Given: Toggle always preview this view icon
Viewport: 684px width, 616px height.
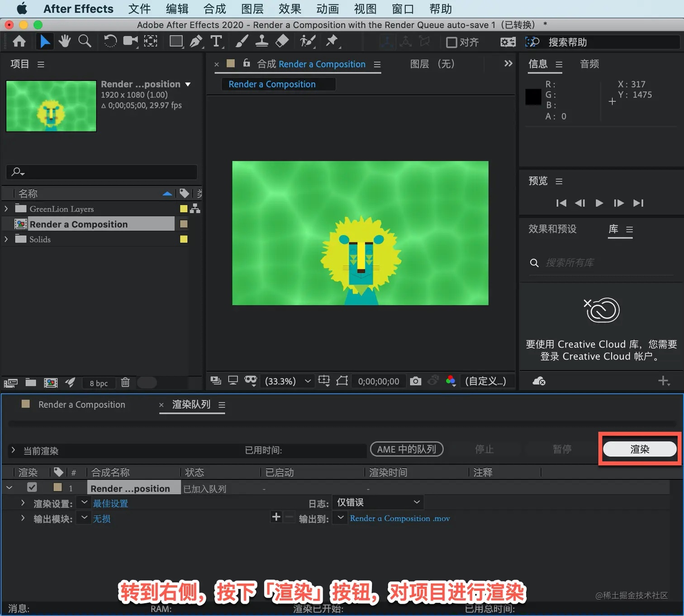Looking at the screenshot, I should tap(216, 381).
